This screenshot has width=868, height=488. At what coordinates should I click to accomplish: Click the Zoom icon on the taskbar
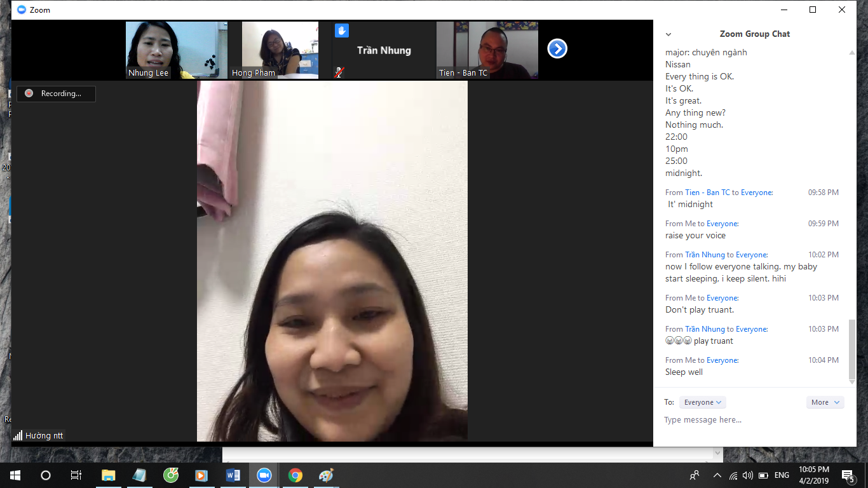(264, 475)
